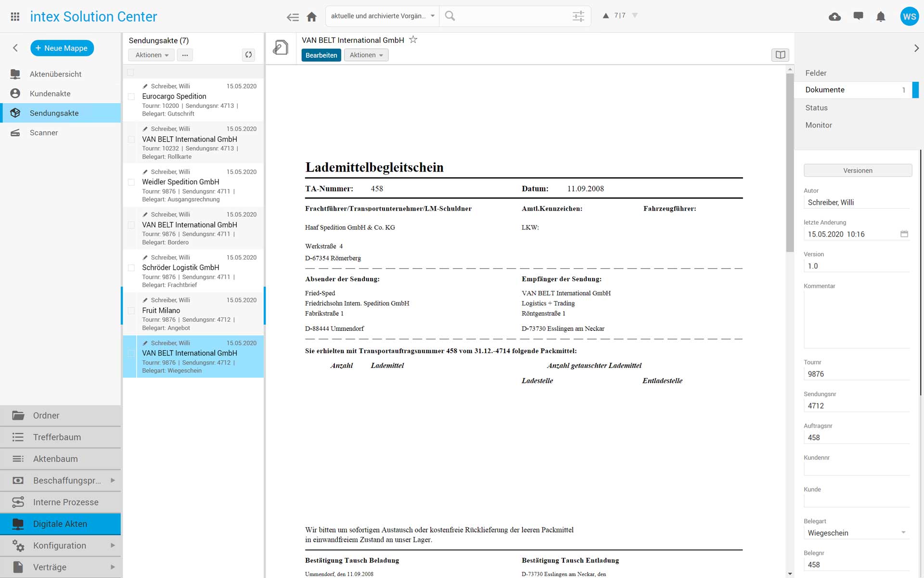Tick checkbox for Fruit Milano entry
This screenshot has height=578, width=924.
point(131,311)
